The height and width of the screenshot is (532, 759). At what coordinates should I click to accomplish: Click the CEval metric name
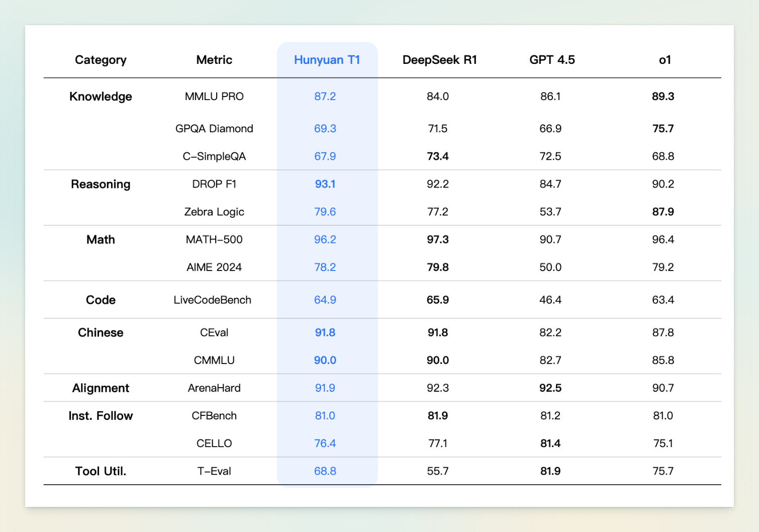pos(214,332)
